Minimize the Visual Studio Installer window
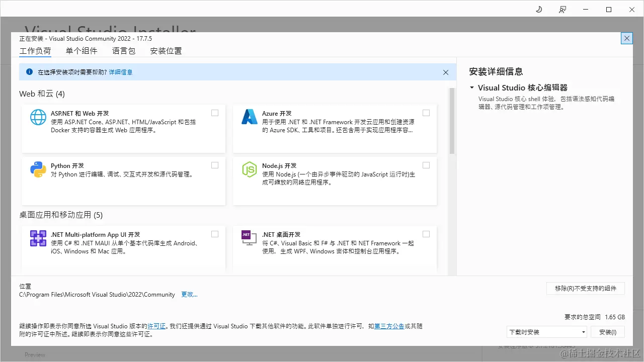The width and height of the screenshot is (644, 362). [586, 10]
